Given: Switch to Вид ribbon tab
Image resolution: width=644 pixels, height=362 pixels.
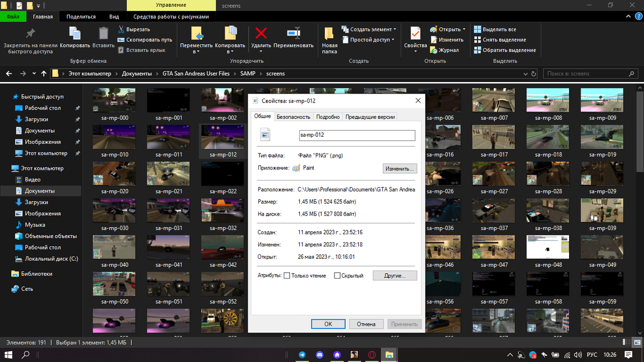Looking at the screenshot, I should pyautogui.click(x=114, y=17).
